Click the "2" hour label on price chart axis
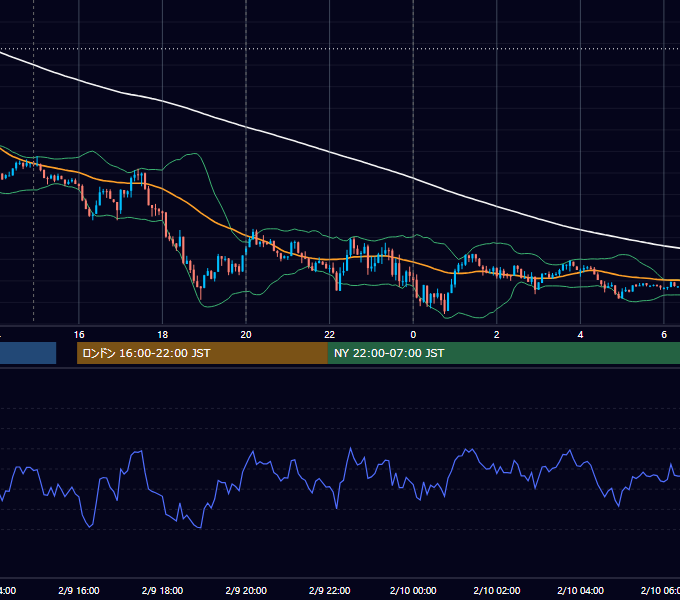The width and height of the screenshot is (680, 600). [497, 334]
